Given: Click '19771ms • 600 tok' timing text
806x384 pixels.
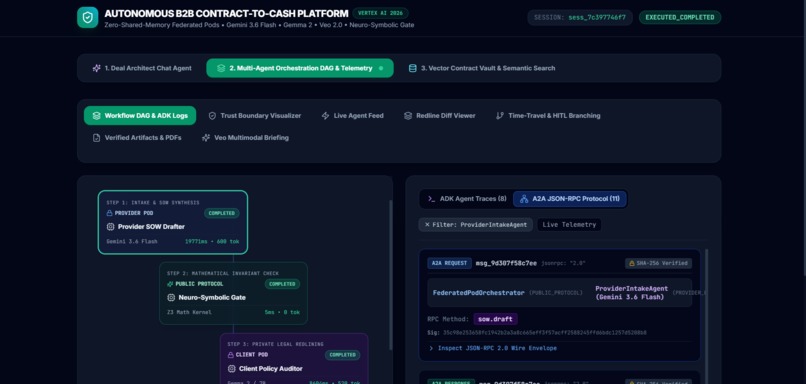Looking at the screenshot, I should point(212,241).
